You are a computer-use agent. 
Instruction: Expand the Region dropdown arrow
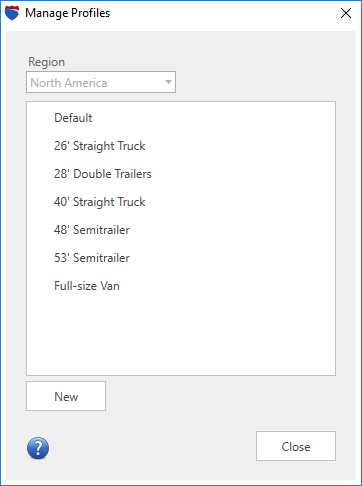point(168,82)
